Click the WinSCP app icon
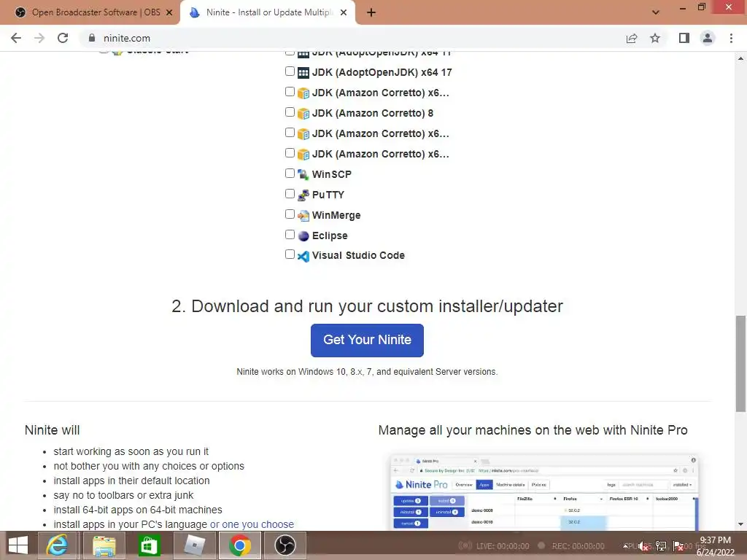Screen dimensions: 747x560 pos(303,175)
